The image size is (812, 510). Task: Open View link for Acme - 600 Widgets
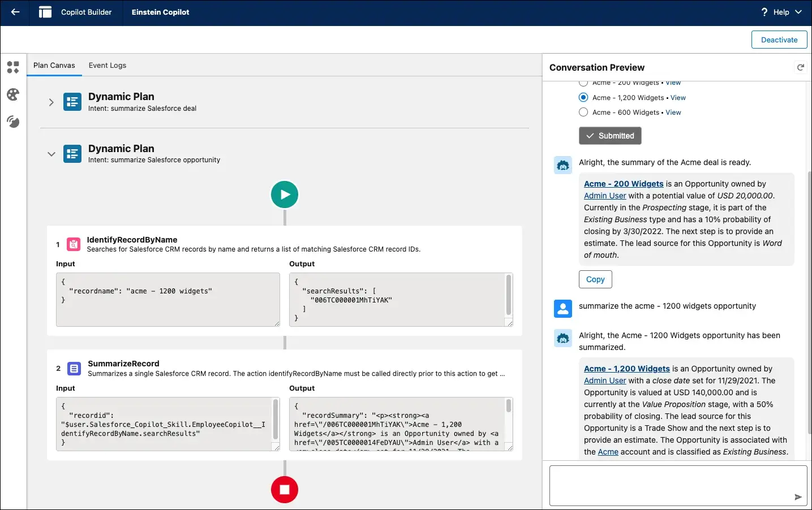pos(673,113)
